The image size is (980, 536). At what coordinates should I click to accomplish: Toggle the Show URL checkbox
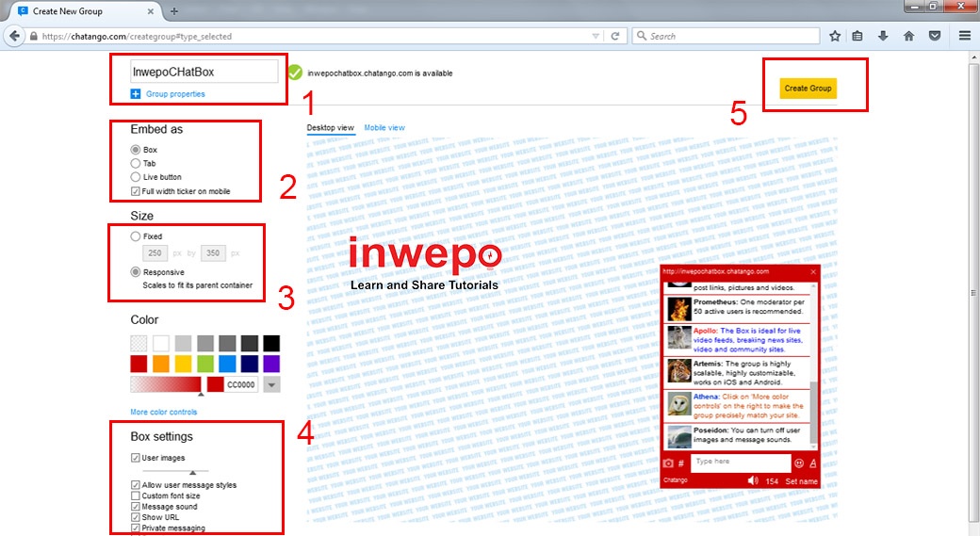click(x=135, y=517)
